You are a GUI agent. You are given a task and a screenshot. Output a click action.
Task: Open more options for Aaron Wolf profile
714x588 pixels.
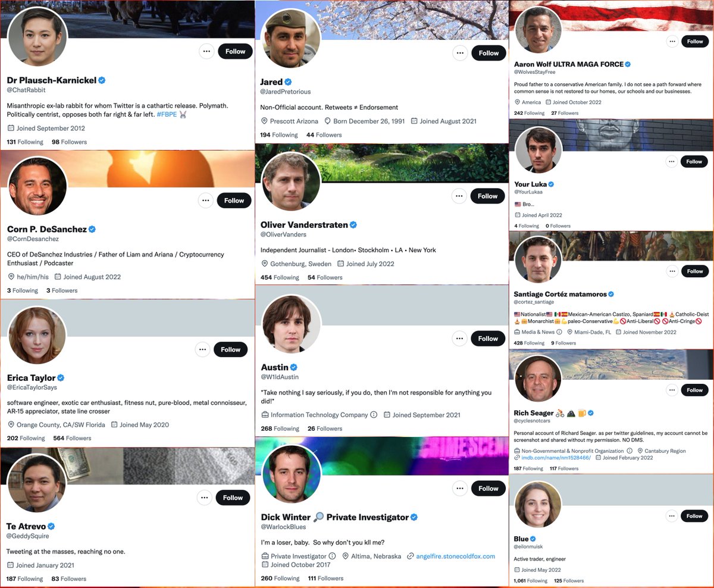pyautogui.click(x=672, y=42)
